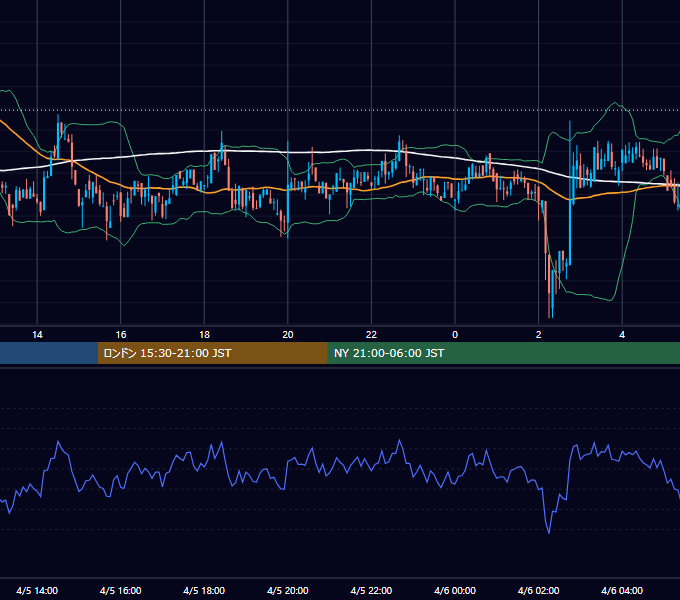
Task: Click the 4/5 14:00 label on oscillator axis
Action: (x=37, y=590)
